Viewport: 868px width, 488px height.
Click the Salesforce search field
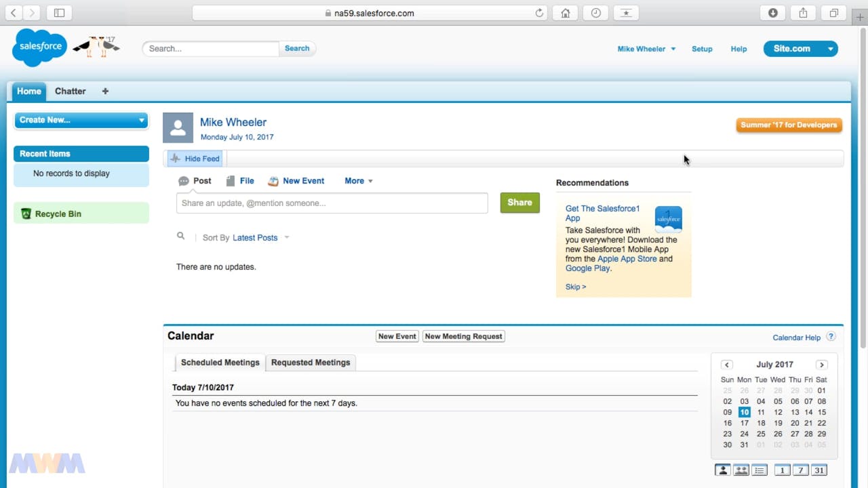(210, 49)
